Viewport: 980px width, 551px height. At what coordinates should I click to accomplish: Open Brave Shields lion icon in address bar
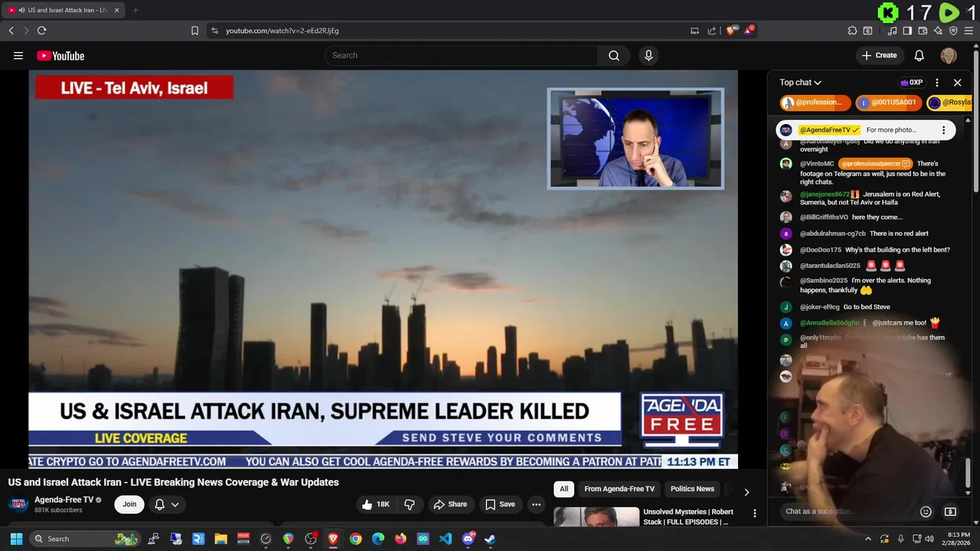731,31
